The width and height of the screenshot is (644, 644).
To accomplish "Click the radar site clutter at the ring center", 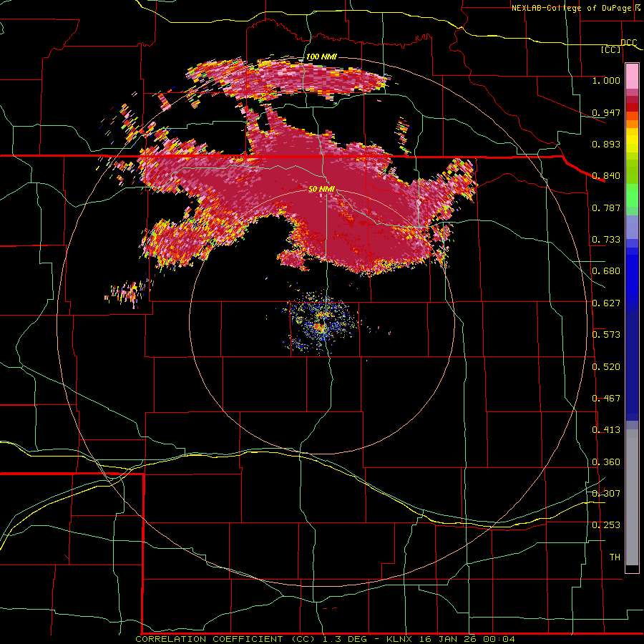I will tap(323, 324).
